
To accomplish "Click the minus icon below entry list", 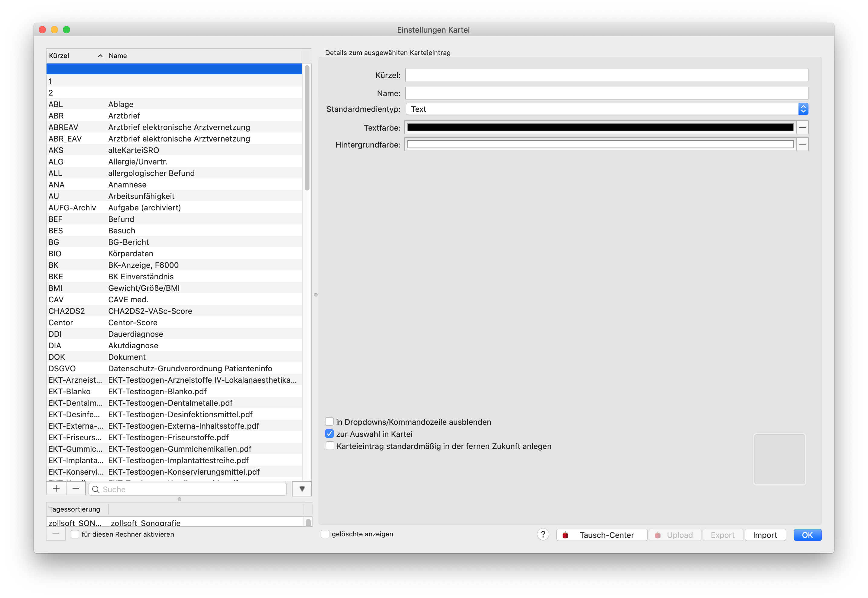I will [x=76, y=489].
